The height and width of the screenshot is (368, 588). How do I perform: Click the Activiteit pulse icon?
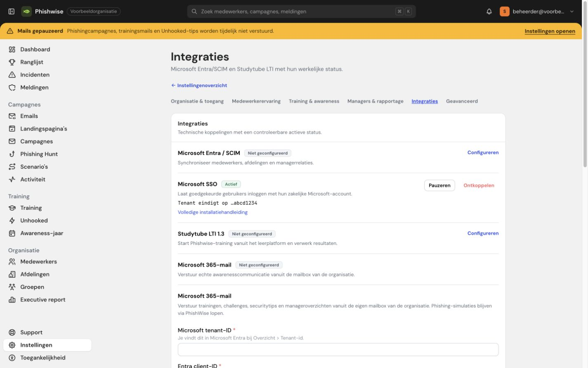coord(12,179)
